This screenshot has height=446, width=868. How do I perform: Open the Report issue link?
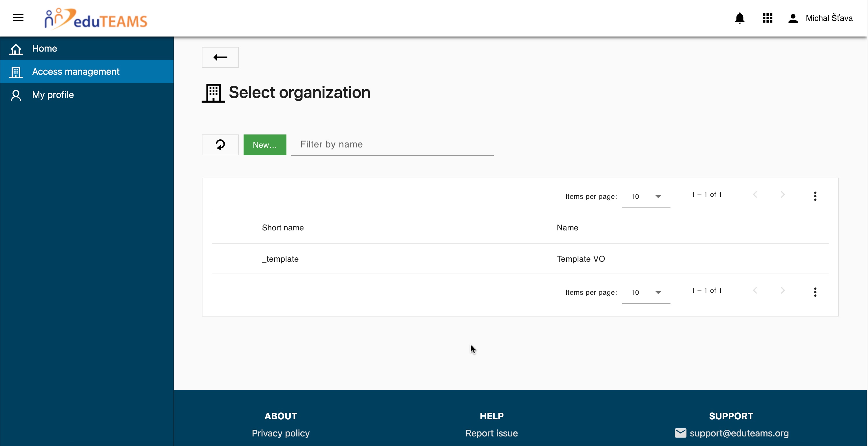point(491,433)
